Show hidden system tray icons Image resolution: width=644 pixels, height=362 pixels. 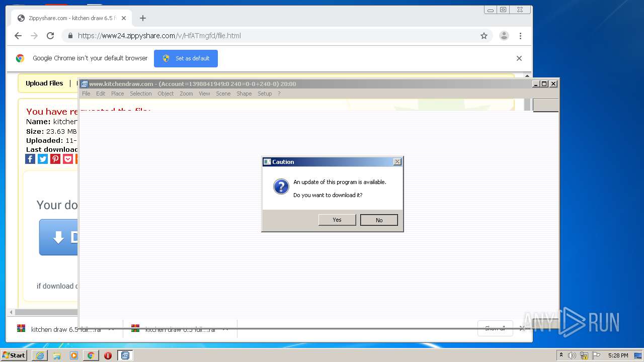click(x=561, y=355)
